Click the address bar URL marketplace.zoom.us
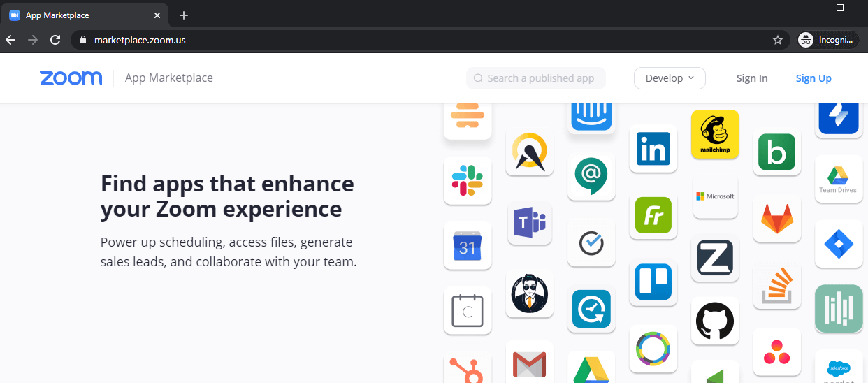Image resolution: width=868 pixels, height=385 pixels. point(140,40)
